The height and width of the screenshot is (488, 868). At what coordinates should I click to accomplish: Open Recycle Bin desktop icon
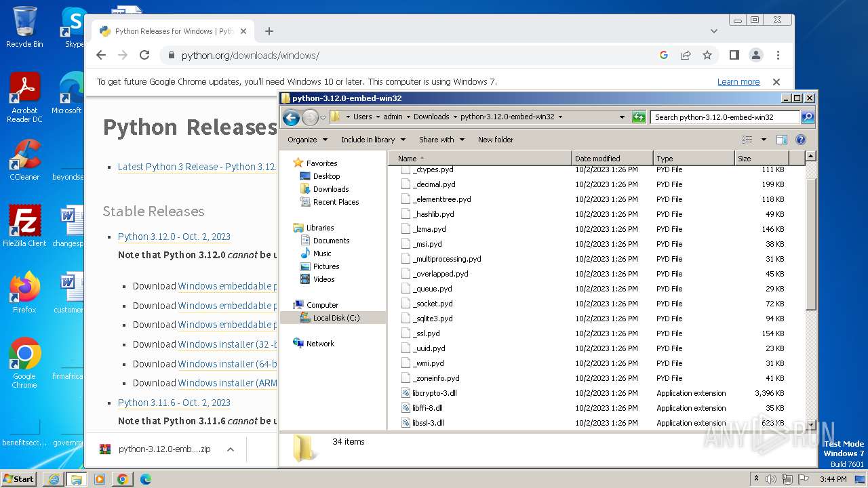[24, 27]
